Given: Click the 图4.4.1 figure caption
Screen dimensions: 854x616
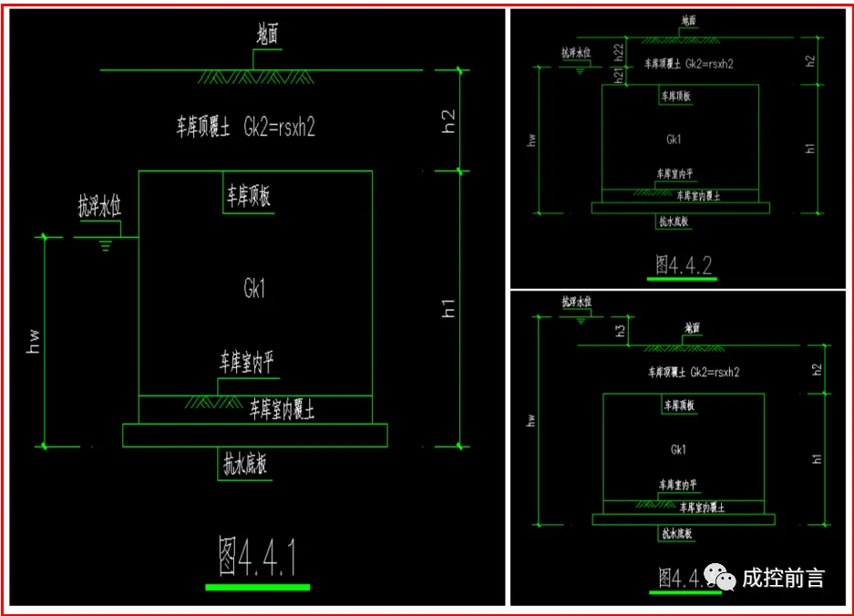Looking at the screenshot, I should pyautogui.click(x=257, y=556).
